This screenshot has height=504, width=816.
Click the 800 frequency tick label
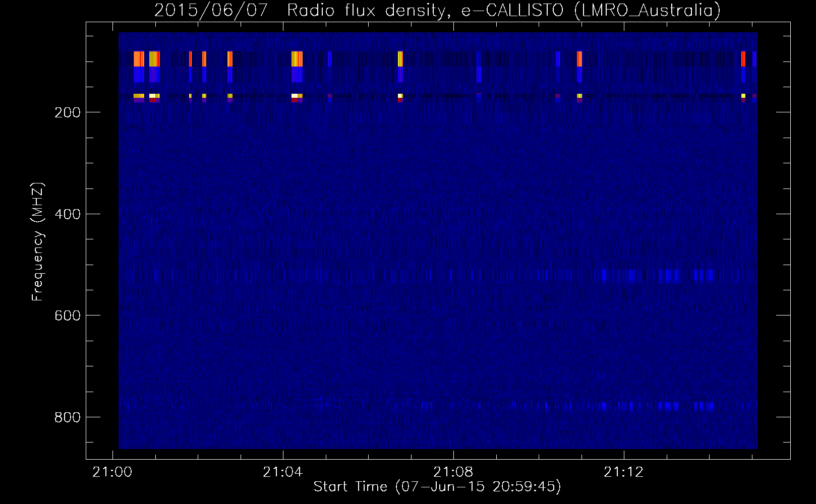(x=67, y=417)
